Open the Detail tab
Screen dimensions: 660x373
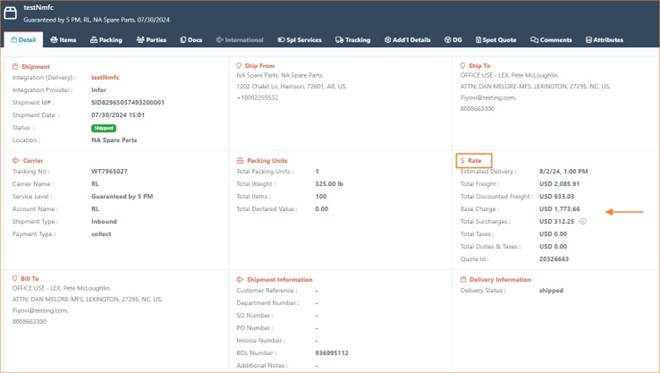pyautogui.click(x=24, y=40)
